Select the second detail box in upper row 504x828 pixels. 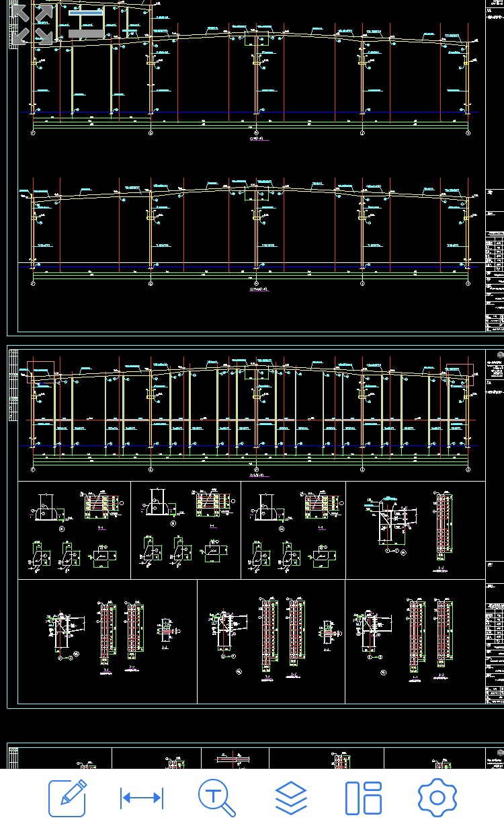click(185, 530)
